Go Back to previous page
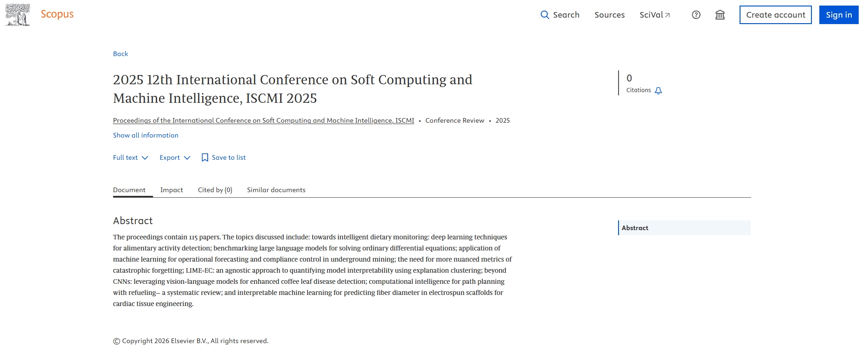This screenshot has height=357, width=868. click(x=121, y=54)
